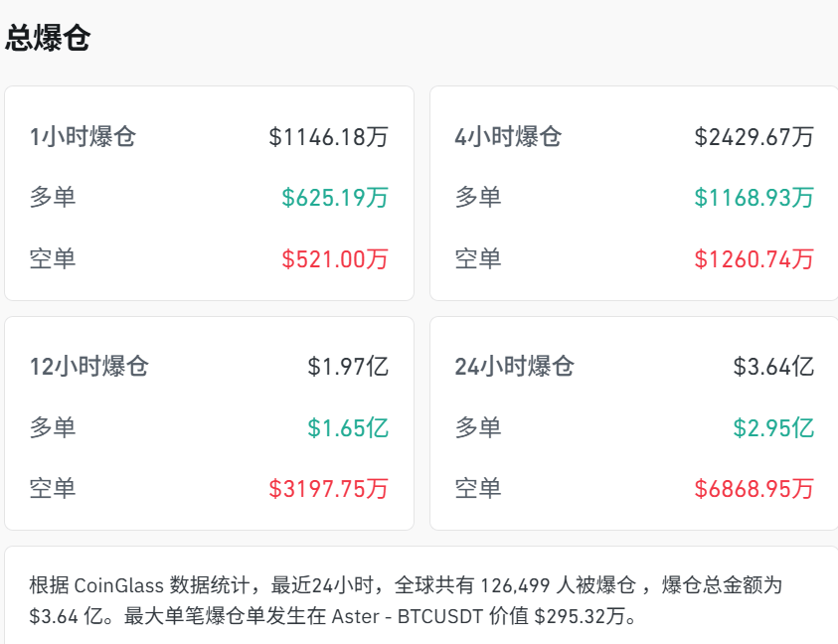This screenshot has width=838, height=644.
Task: Click the 总爆仓 section heading
Action: pos(48,38)
